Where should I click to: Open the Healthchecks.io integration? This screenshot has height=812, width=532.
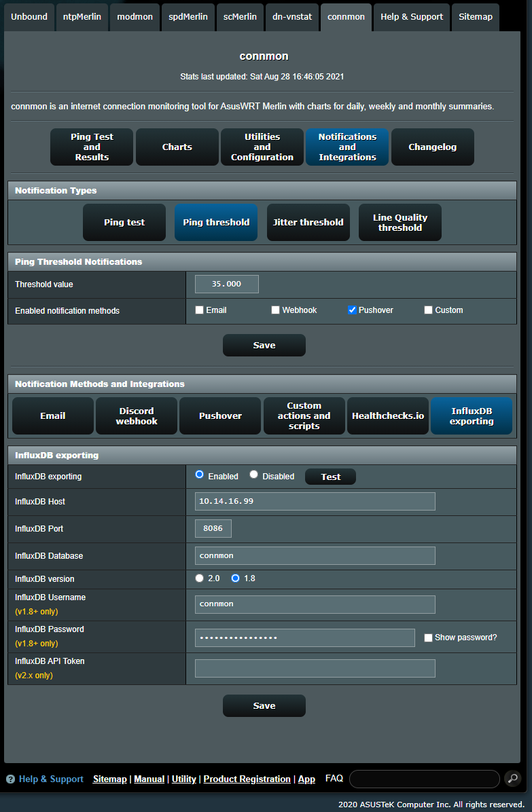pos(388,416)
